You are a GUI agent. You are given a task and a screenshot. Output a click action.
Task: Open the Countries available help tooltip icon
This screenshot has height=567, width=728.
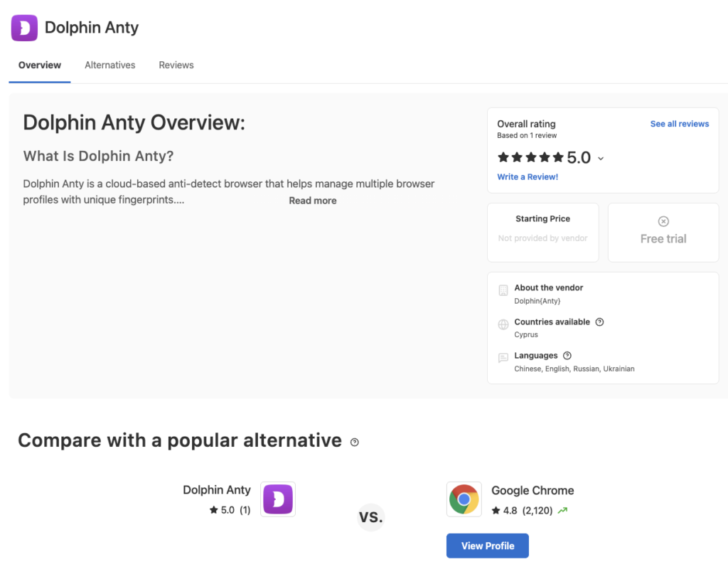click(599, 322)
